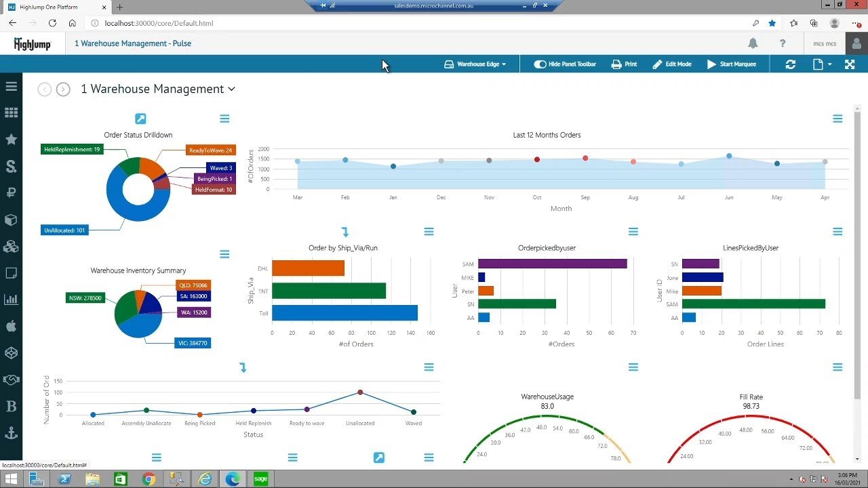Open the help question mark icon
This screenshot has height=488, width=868.
coord(783,43)
